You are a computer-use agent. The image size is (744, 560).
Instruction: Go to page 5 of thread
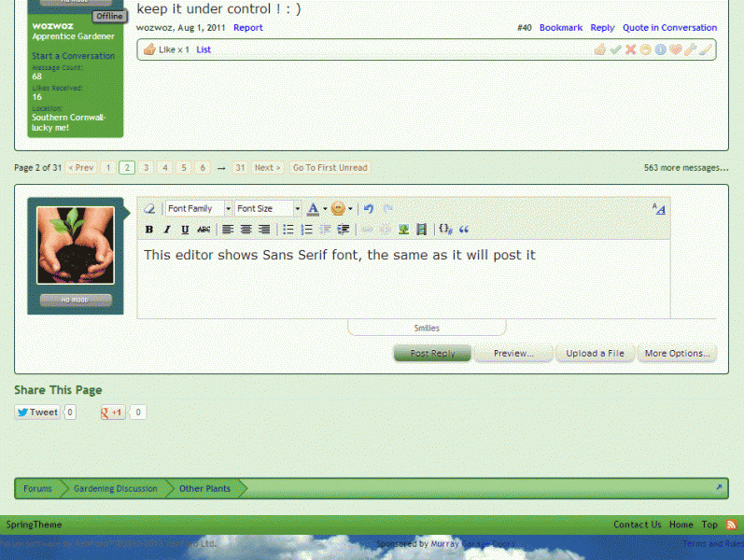(x=184, y=167)
